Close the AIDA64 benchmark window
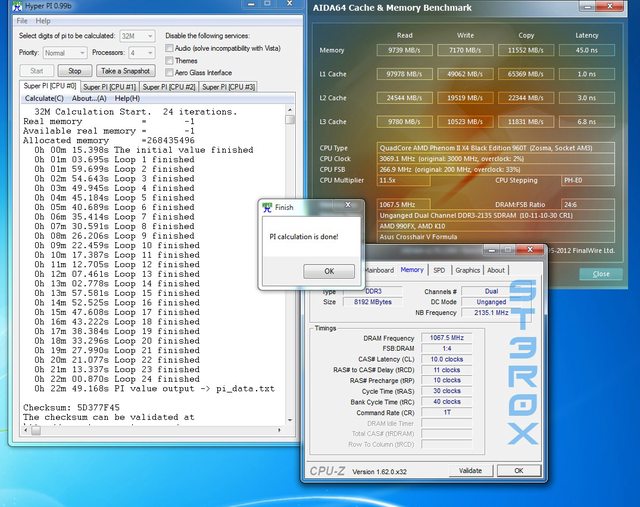This screenshot has height=507, width=640. (610, 6)
